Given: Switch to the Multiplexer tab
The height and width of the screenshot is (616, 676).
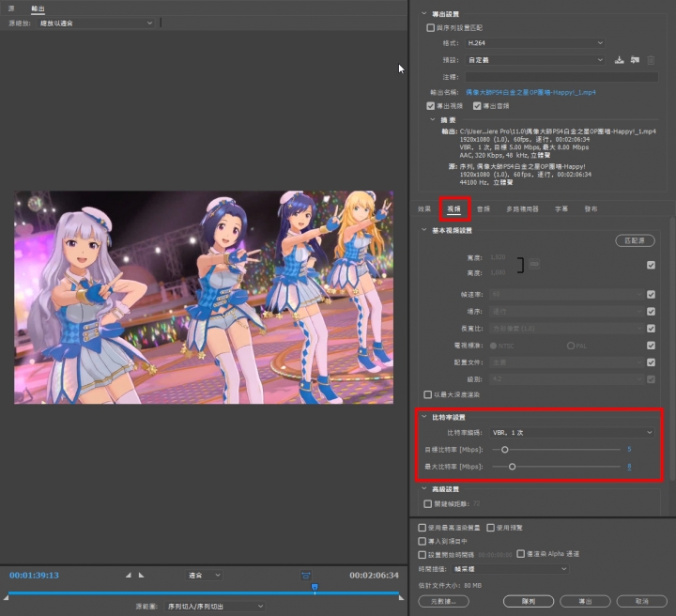Looking at the screenshot, I should pos(523,209).
